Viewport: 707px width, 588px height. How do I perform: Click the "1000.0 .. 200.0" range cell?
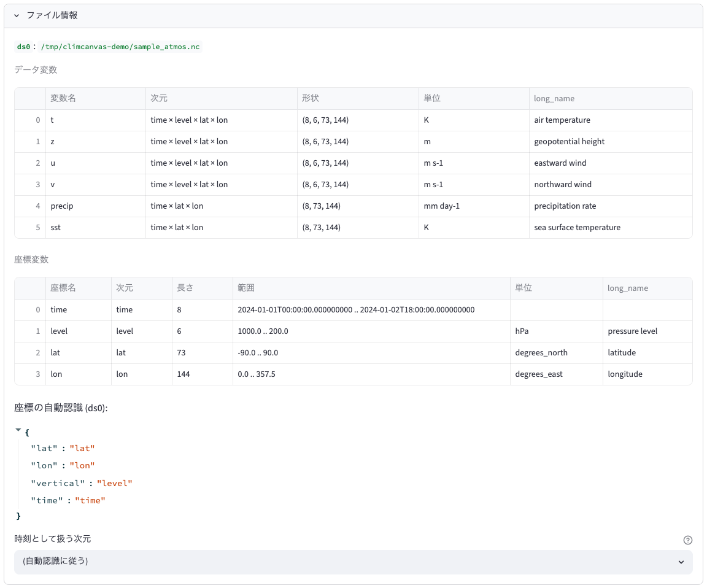[x=371, y=331]
